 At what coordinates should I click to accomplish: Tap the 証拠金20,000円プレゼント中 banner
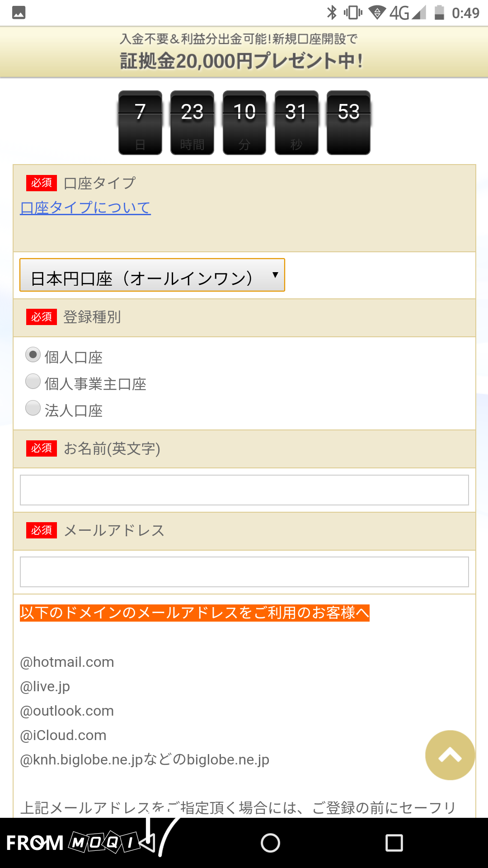(x=243, y=52)
